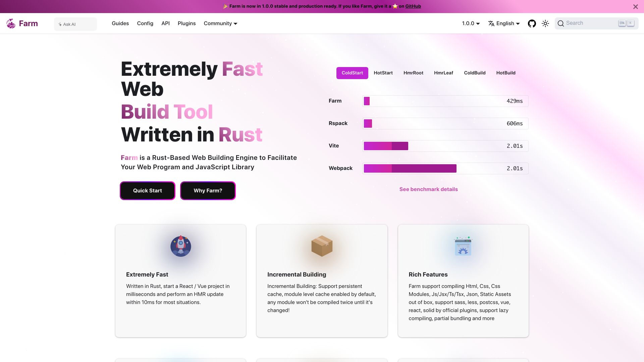Click the translate icon beside English
This screenshot has height=362, width=644.
point(491,23)
